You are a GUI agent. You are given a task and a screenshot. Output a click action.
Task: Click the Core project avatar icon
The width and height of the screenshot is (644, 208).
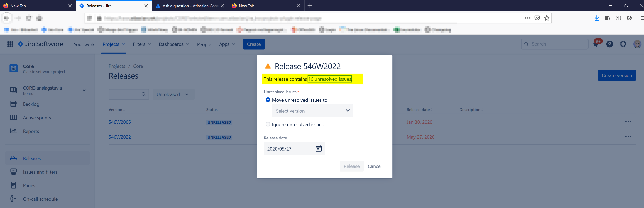pyautogui.click(x=14, y=68)
